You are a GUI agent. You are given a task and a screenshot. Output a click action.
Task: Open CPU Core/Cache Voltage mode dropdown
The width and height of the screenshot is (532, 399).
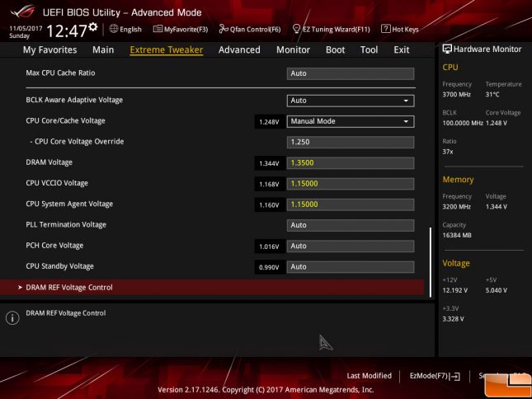tap(351, 121)
